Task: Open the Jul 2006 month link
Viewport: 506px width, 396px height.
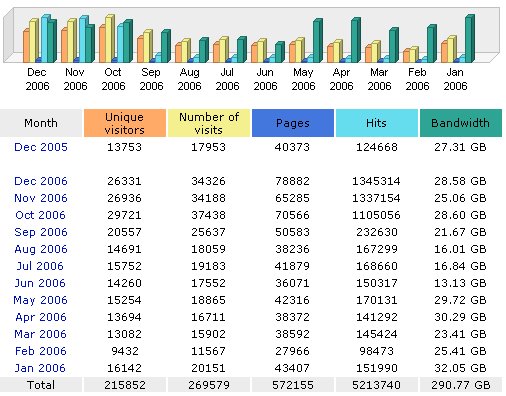Action: [40, 266]
